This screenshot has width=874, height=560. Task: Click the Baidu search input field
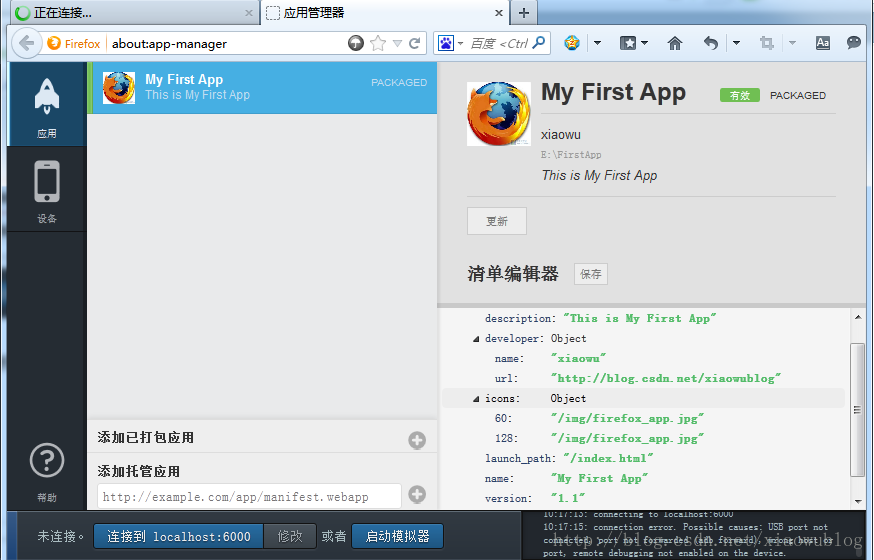coord(499,43)
